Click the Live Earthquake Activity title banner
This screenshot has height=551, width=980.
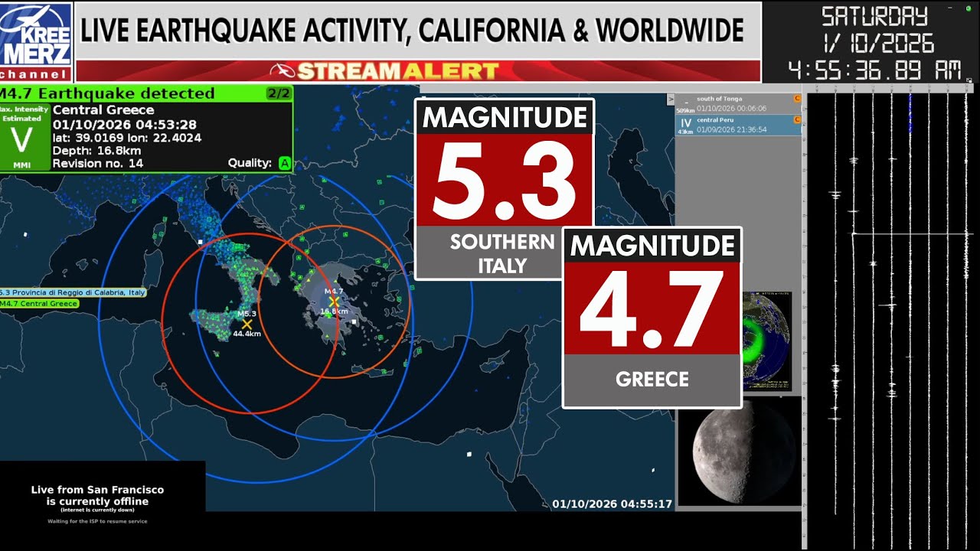418,31
